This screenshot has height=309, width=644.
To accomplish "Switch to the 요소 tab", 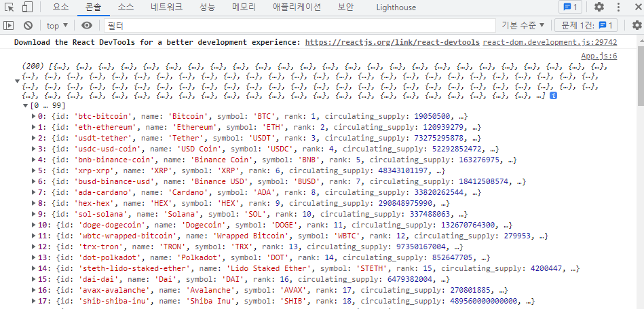I will tap(61, 7).
